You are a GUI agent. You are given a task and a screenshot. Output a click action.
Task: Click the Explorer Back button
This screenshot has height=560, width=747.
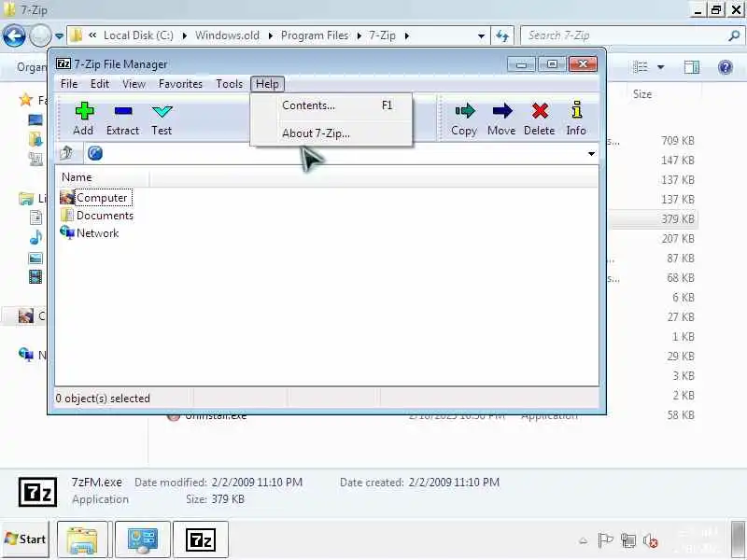pyautogui.click(x=14, y=35)
